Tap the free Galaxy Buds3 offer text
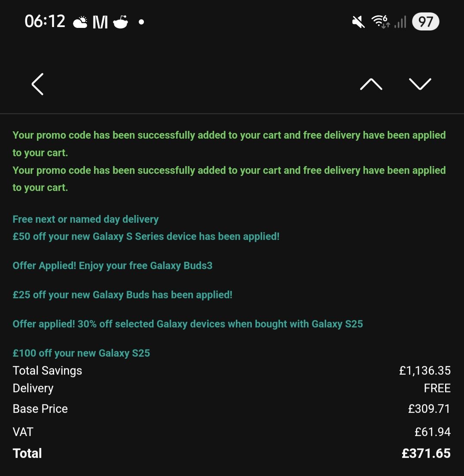The image size is (464, 476). click(x=113, y=266)
